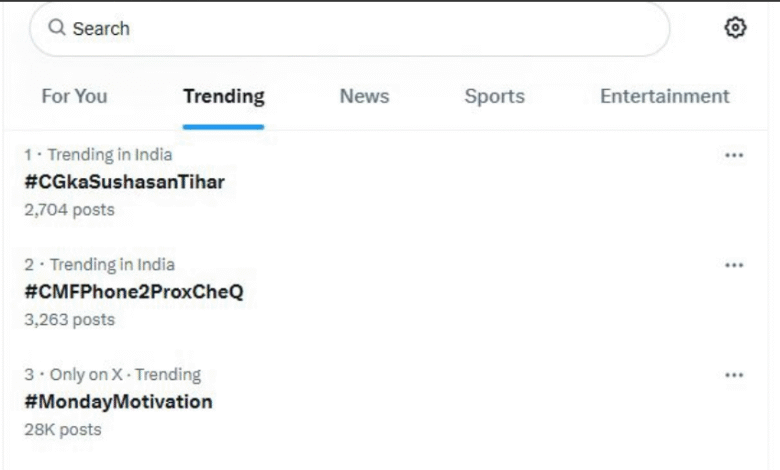Click the 3,263 posts count
This screenshot has height=470, width=780.
pyautogui.click(x=69, y=320)
